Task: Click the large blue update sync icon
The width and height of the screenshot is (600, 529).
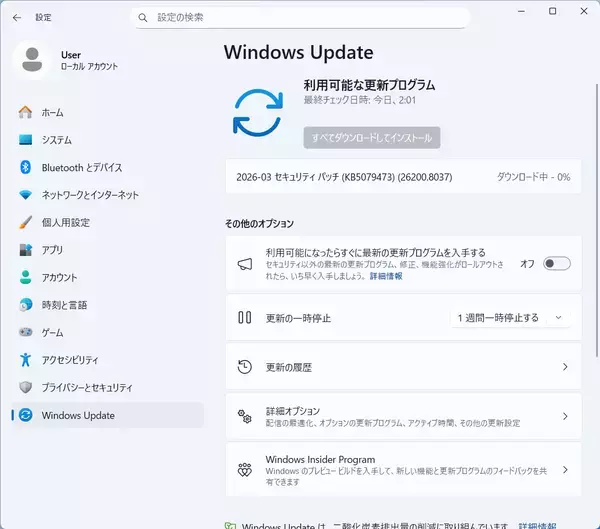Action: 258,113
